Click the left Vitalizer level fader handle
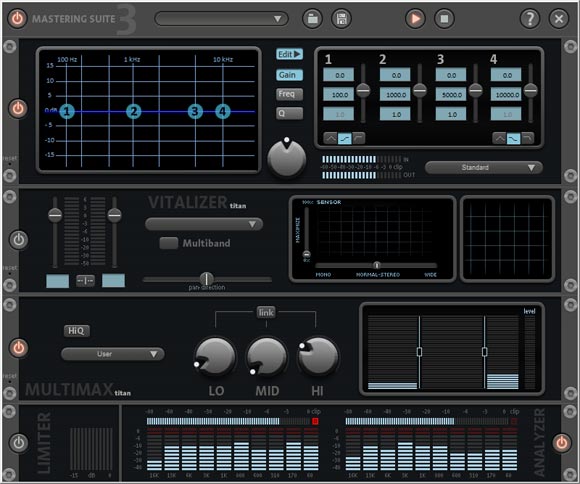 [55, 215]
